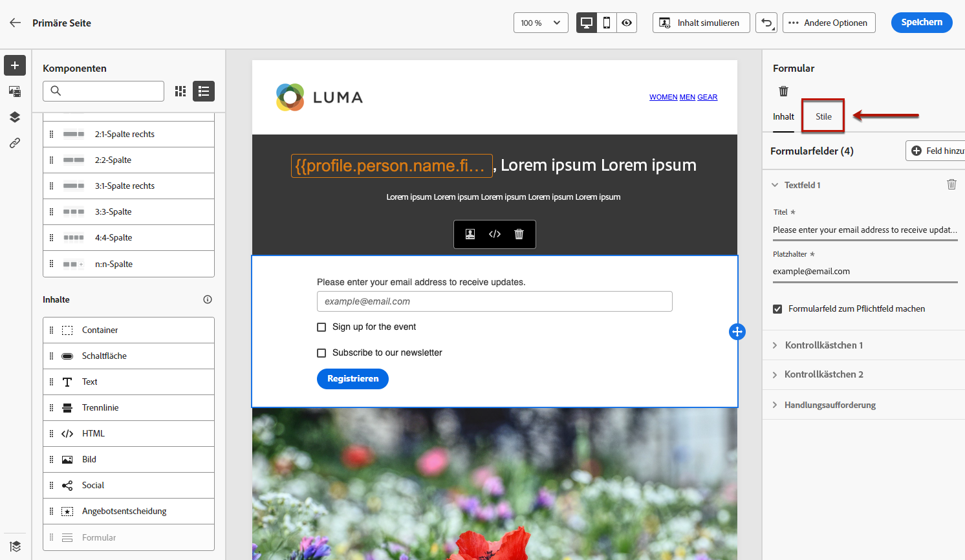Image resolution: width=965 pixels, height=560 pixels.
Task: Select the 3:1-Spalte rechts layout
Action: tap(129, 186)
